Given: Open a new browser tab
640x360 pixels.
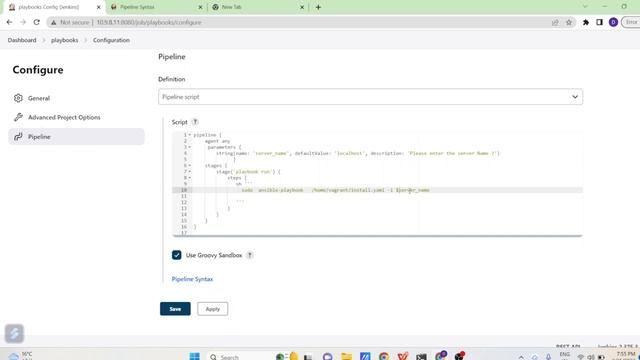Looking at the screenshot, I should click(318, 7).
